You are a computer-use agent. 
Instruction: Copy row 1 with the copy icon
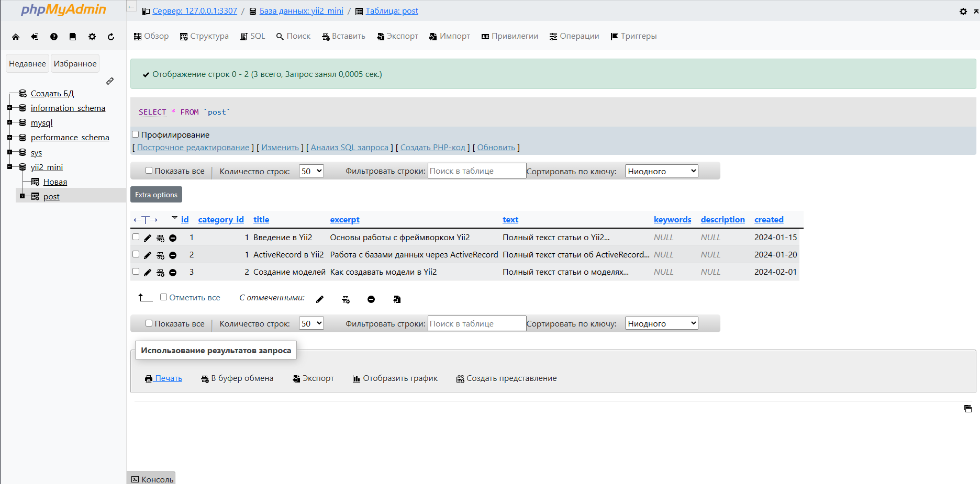pos(160,238)
